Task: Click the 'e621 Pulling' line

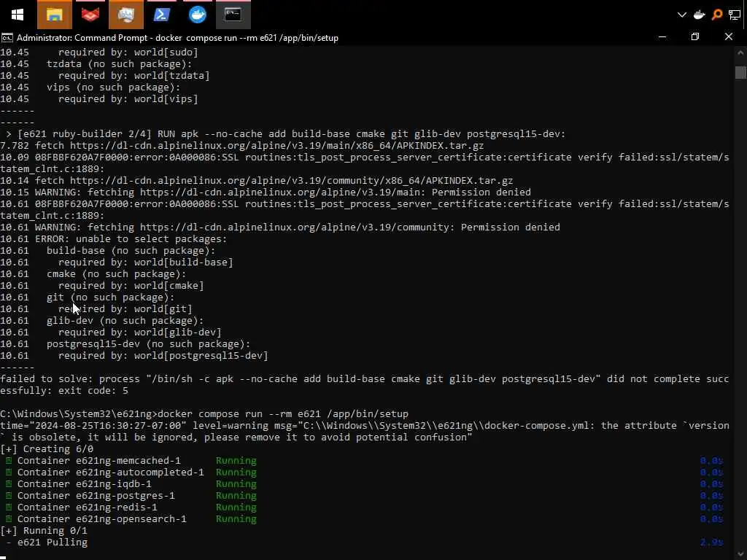Action: tap(53, 542)
